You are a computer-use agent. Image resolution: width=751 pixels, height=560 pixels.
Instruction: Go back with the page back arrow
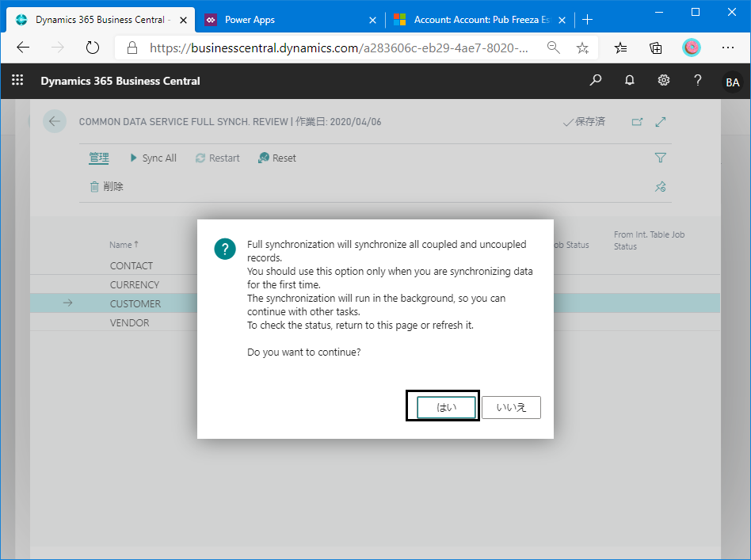coord(55,121)
